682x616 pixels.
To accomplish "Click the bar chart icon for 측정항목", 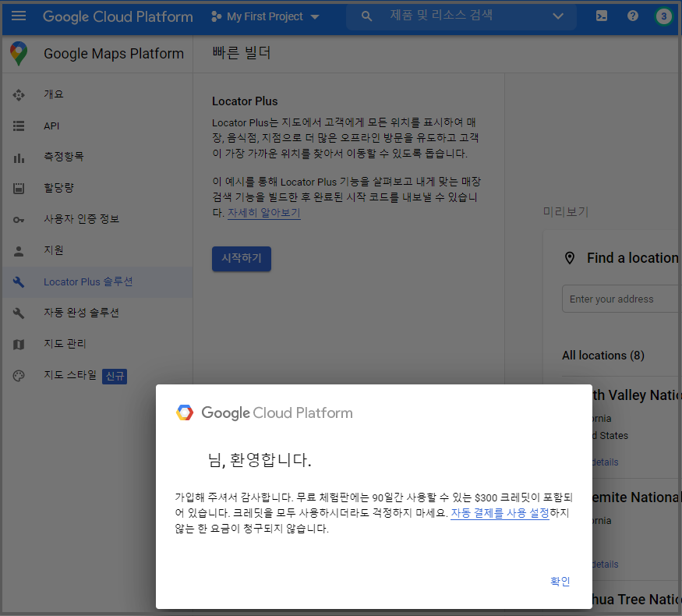I will [x=19, y=157].
